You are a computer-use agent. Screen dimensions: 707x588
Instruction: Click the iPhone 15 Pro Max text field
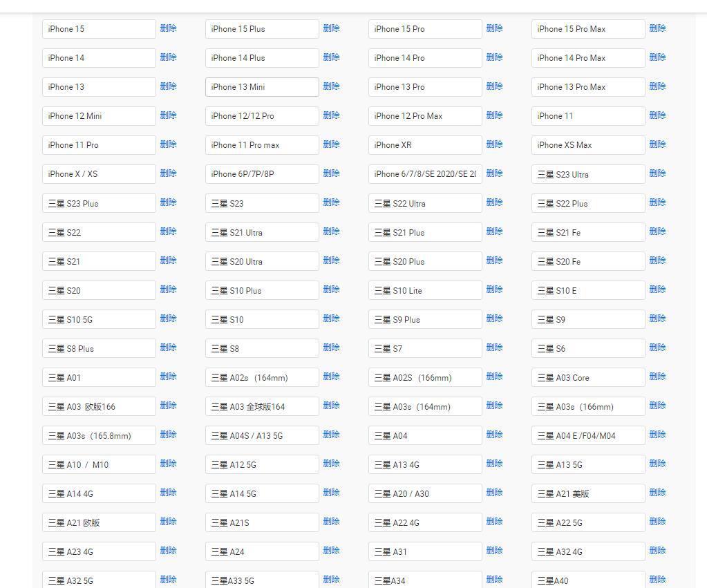tap(587, 29)
